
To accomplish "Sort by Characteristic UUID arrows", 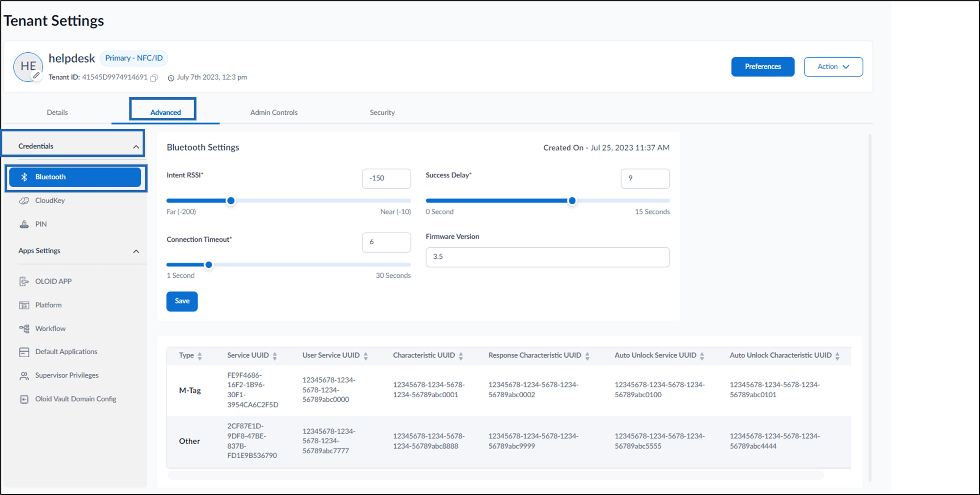I will (x=461, y=356).
